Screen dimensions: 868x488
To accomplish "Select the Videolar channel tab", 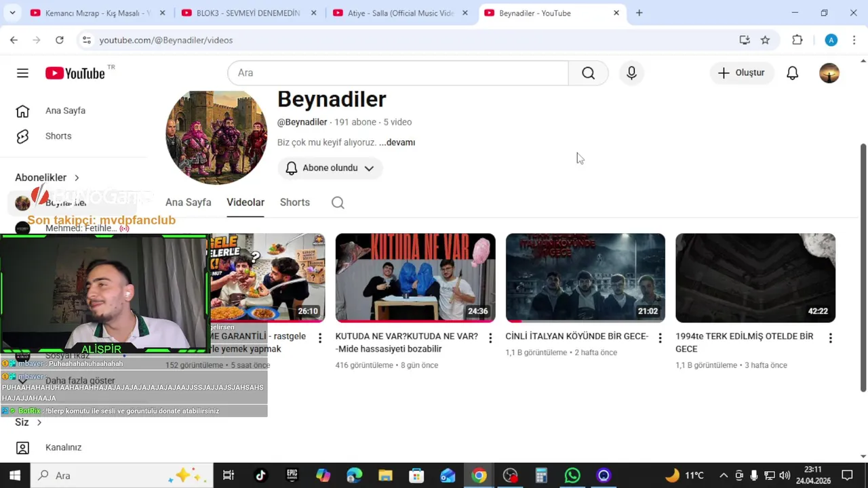I will click(245, 203).
